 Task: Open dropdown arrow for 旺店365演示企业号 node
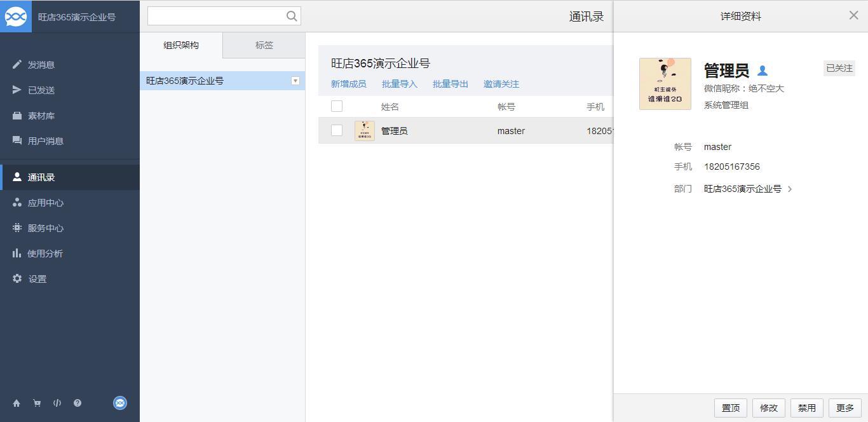coord(295,81)
